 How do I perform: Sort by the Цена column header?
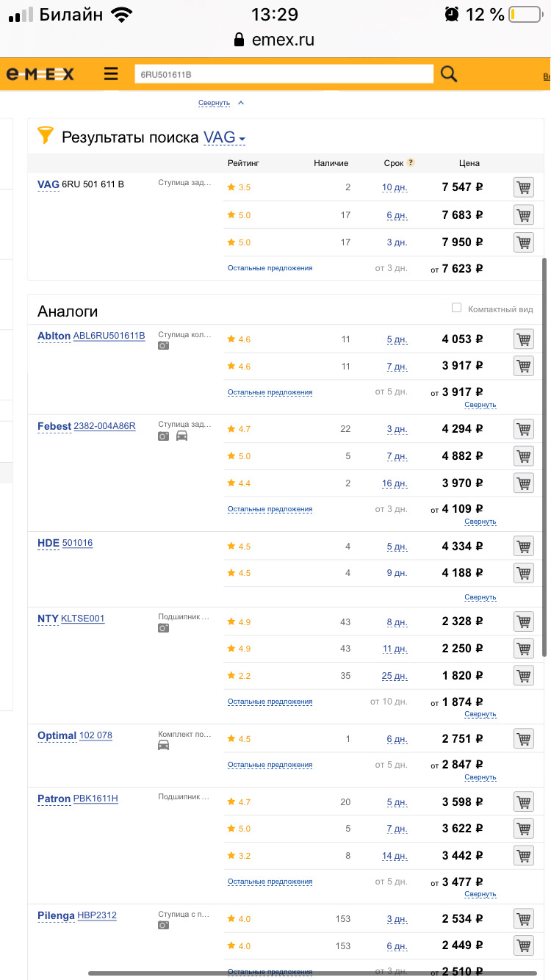(x=469, y=163)
